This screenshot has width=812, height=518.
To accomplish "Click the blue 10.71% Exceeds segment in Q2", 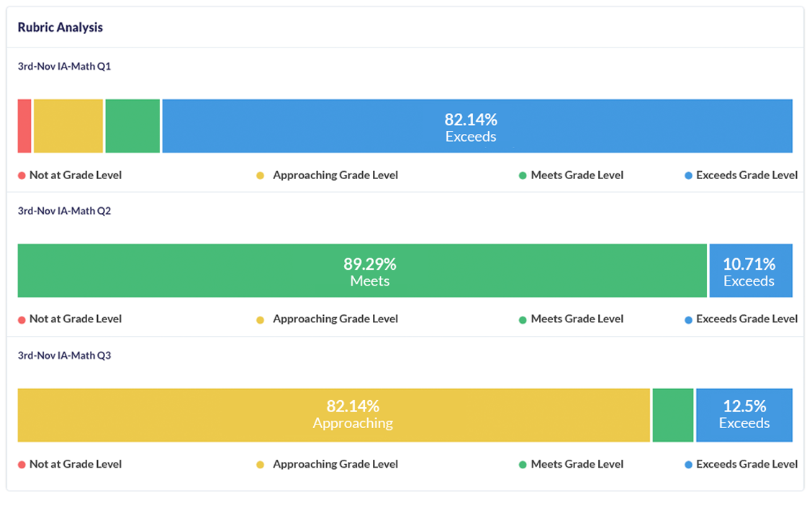I will point(751,271).
